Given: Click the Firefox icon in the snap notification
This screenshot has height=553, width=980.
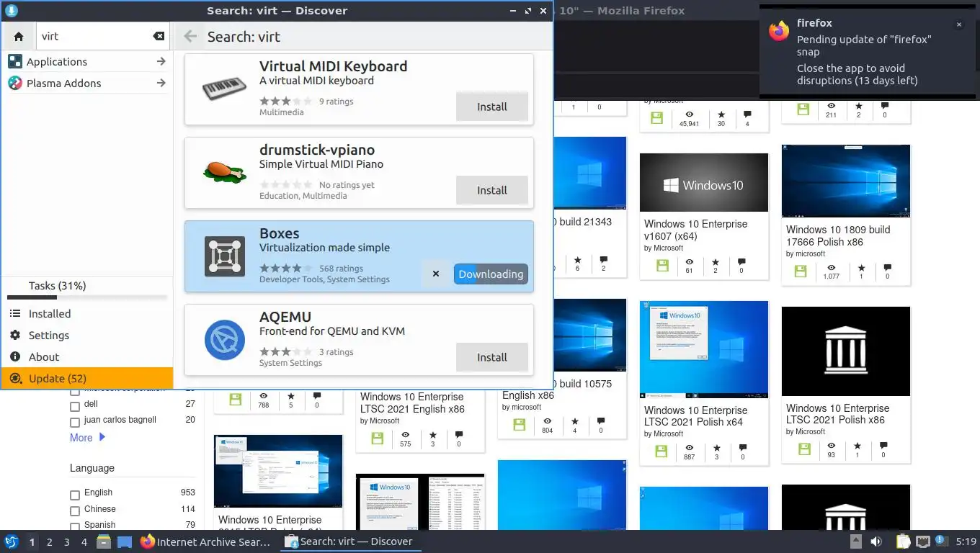Looking at the screenshot, I should coord(779,31).
